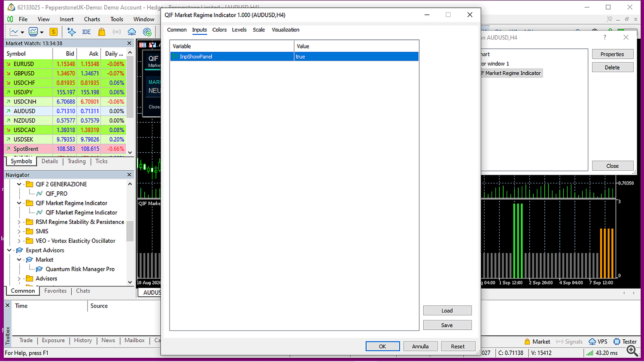Switch to the Colors tab
The height and width of the screenshot is (362, 644).
point(219,30)
